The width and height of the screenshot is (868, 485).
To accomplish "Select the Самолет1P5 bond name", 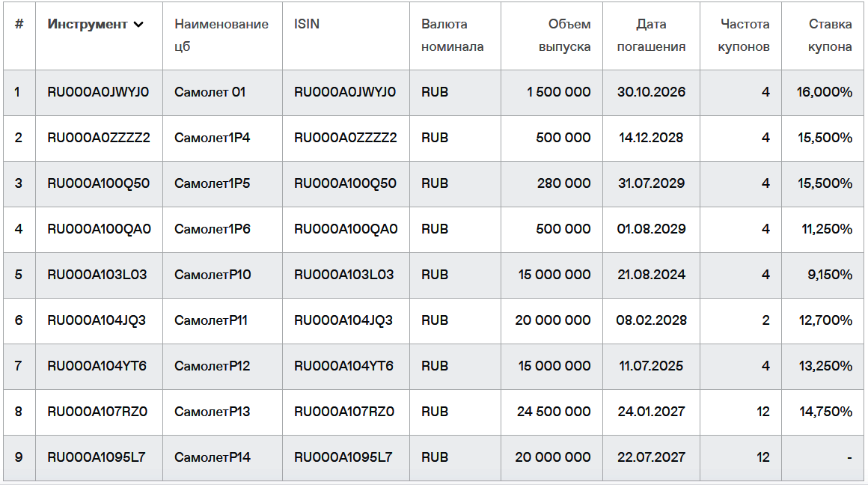I will pos(212,183).
